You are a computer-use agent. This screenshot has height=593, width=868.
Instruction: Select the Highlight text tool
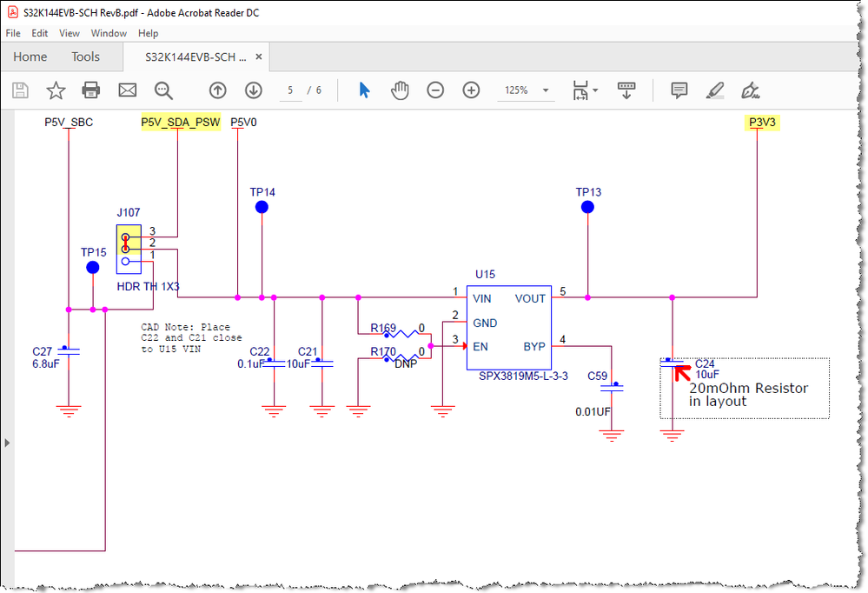click(x=714, y=90)
